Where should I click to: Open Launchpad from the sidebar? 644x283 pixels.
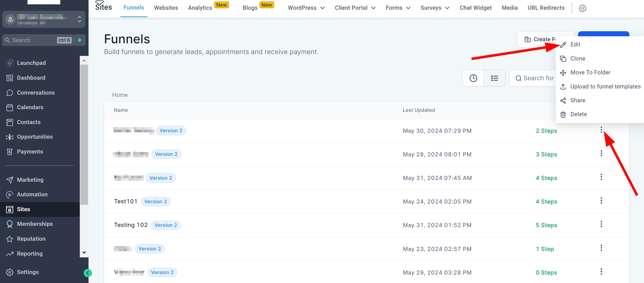[x=31, y=63]
